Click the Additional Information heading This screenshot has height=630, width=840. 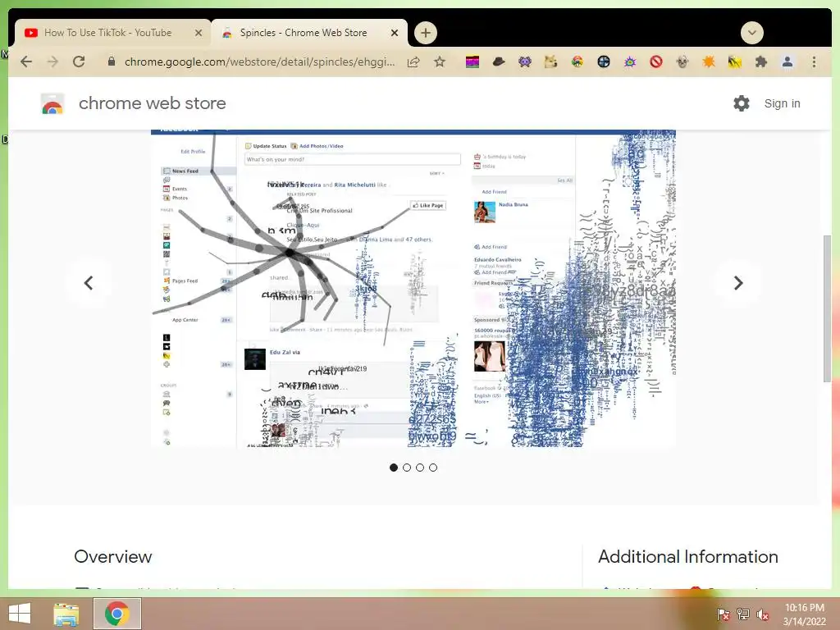pyautogui.click(x=688, y=557)
